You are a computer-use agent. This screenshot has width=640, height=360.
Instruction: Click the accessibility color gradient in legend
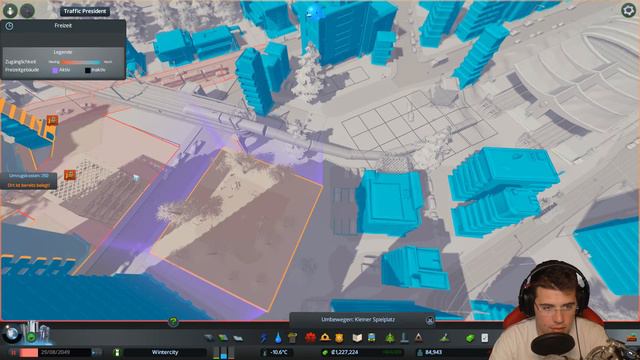click(81, 62)
